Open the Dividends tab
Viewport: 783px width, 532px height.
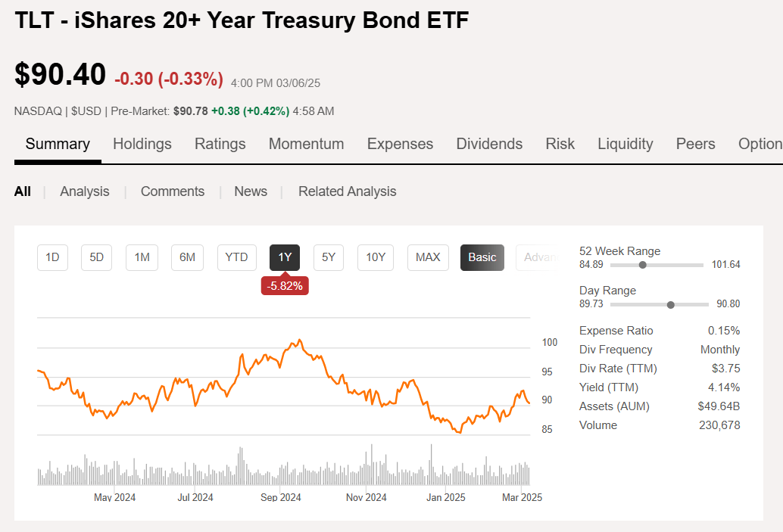click(x=488, y=143)
